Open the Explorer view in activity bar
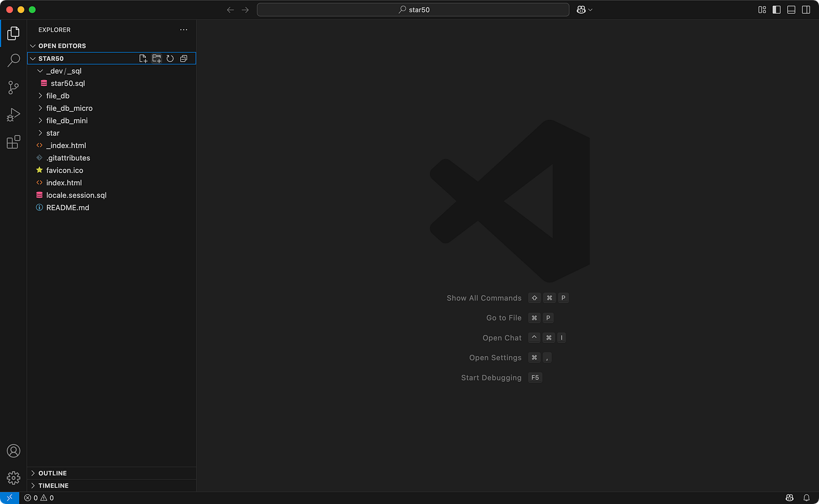819x504 pixels. coord(13,33)
